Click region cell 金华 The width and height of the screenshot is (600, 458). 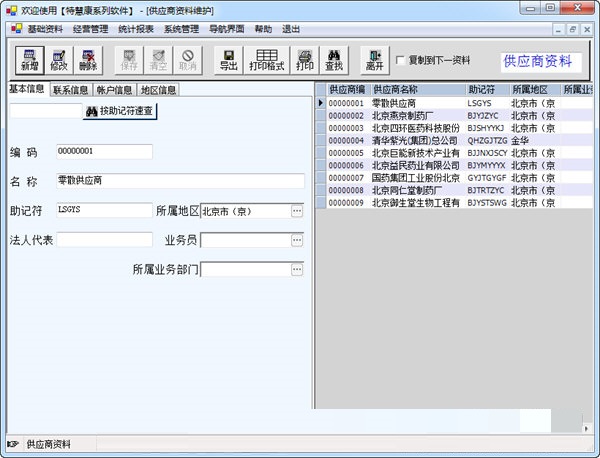[534, 140]
